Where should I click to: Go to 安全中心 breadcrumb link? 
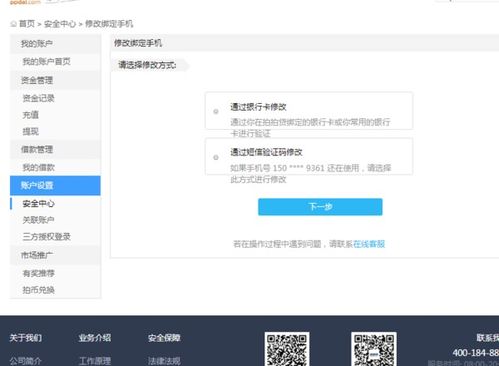[x=60, y=24]
